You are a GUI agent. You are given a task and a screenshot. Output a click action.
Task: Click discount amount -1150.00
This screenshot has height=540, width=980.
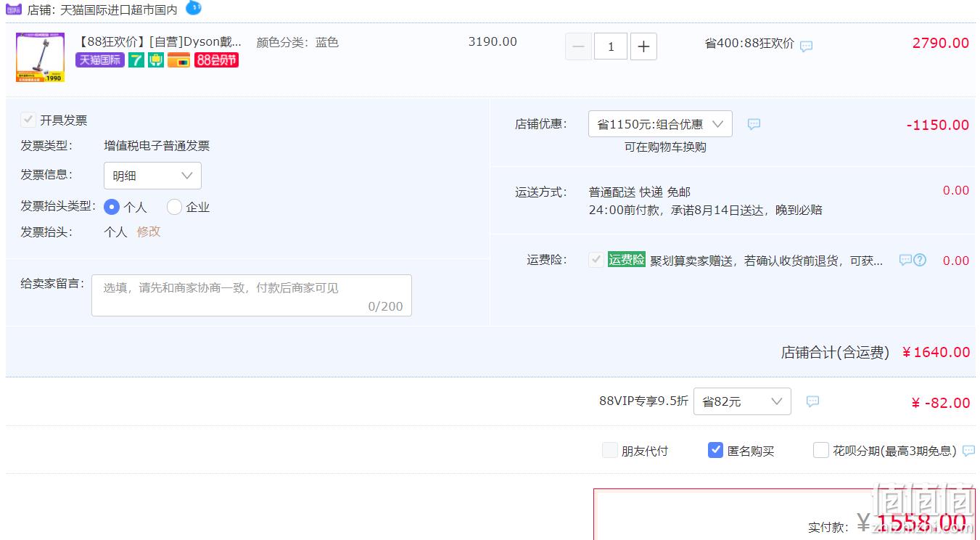pos(938,125)
